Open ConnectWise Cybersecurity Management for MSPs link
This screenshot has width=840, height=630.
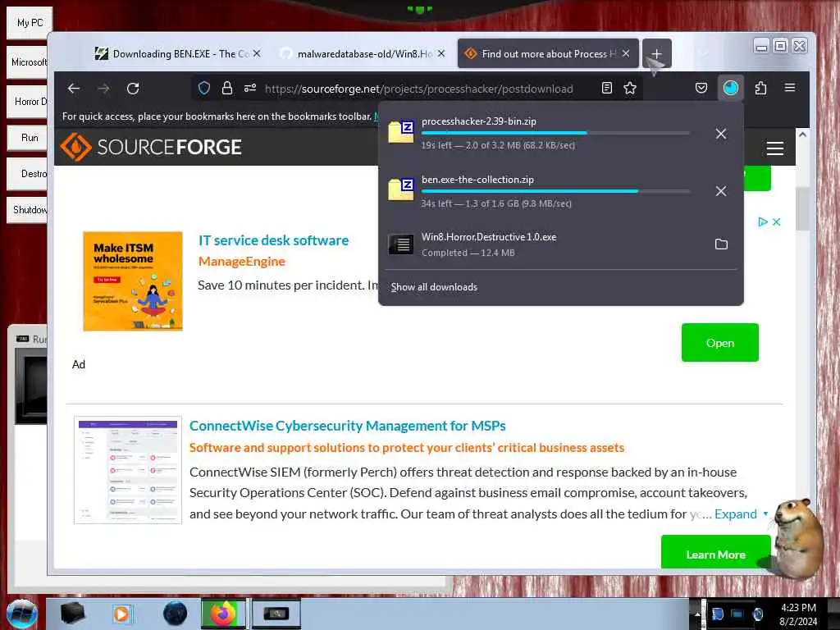pyautogui.click(x=347, y=426)
